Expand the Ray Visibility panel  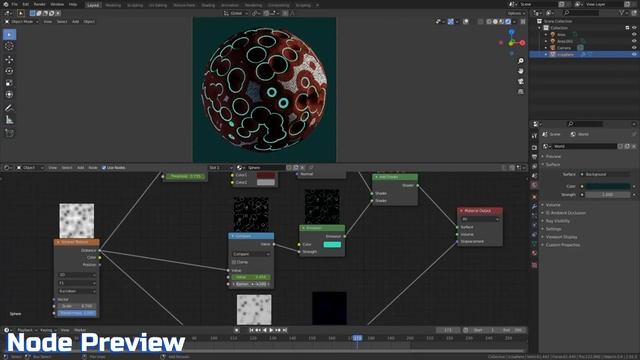click(x=557, y=221)
